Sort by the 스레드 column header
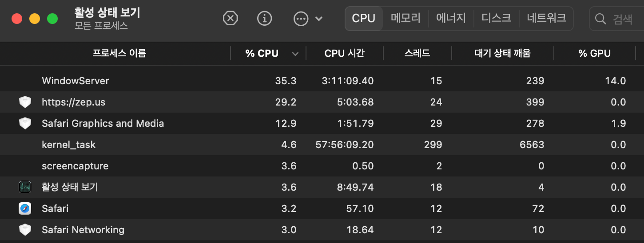Viewport: 644px width, 243px height. tap(417, 54)
